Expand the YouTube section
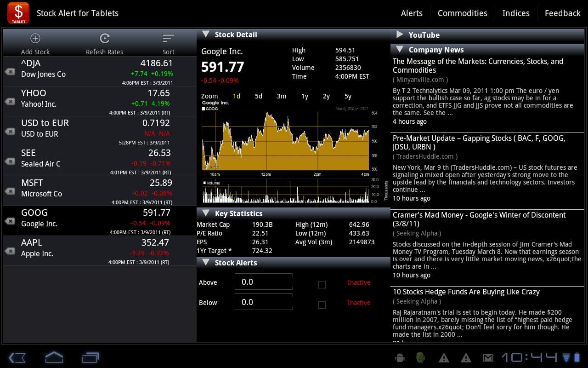The width and height of the screenshot is (588, 368). tap(400, 34)
